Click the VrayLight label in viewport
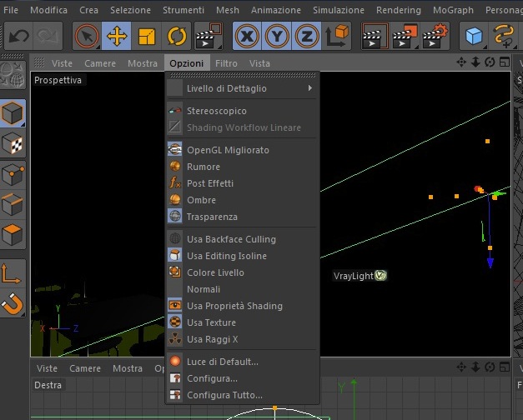Viewport: 523px width, 420px height. coord(353,276)
